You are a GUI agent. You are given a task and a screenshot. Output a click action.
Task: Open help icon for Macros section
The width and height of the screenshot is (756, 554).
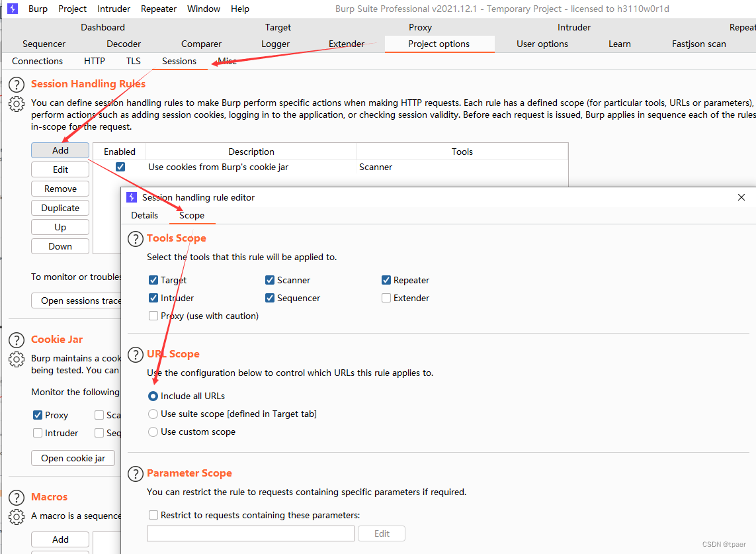[x=17, y=498]
